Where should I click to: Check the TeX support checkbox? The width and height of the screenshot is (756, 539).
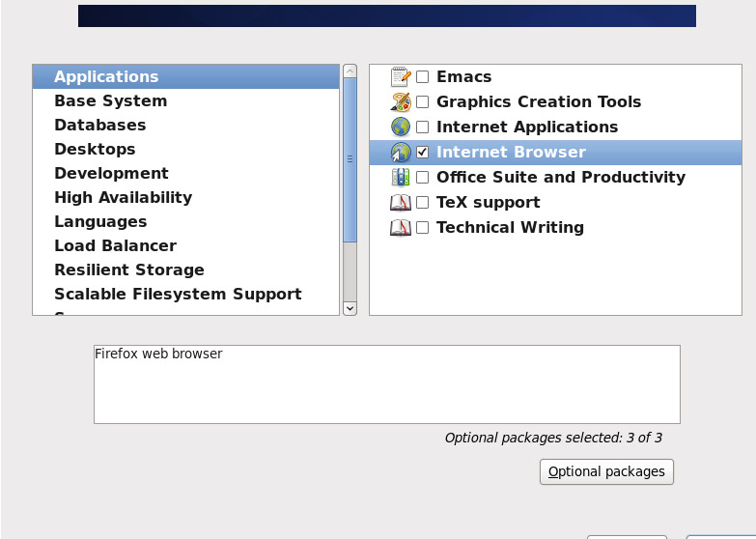[x=422, y=202]
